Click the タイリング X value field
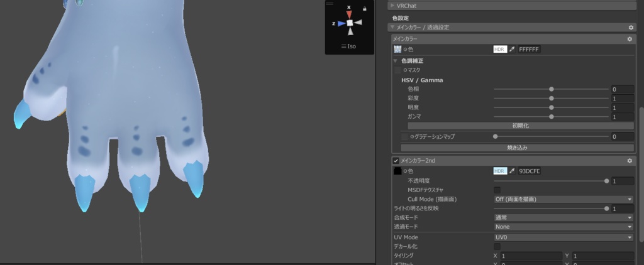644x265 pixels. click(531, 256)
